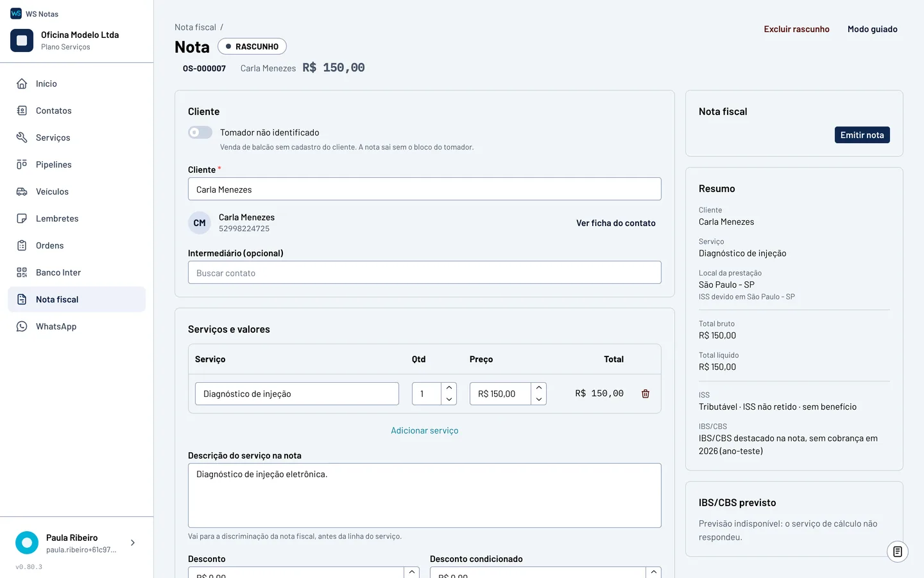The height and width of the screenshot is (578, 924).
Task: Increase the Qtd quantity value
Action: pos(449,388)
